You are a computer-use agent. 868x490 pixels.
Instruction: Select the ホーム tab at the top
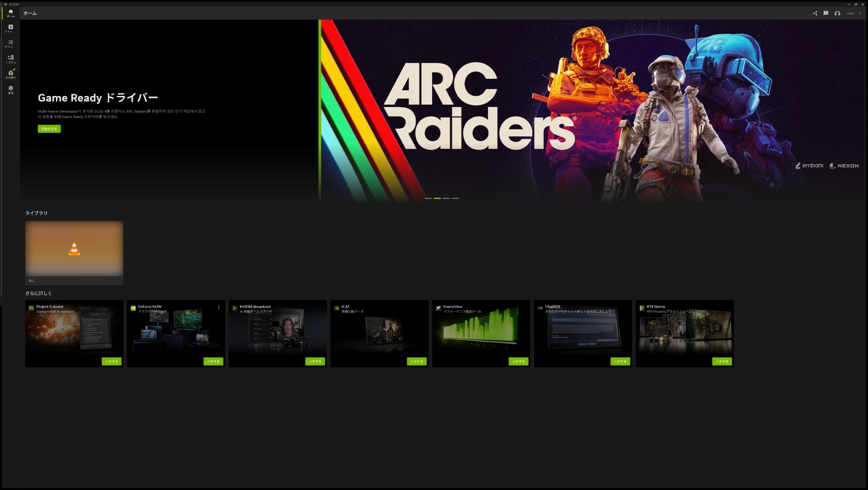click(x=30, y=14)
